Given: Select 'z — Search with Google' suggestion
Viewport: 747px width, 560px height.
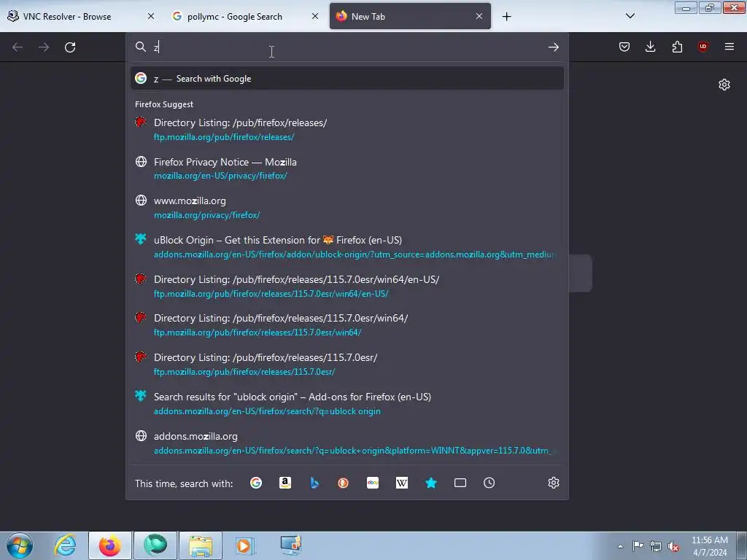Looking at the screenshot, I should [347, 79].
